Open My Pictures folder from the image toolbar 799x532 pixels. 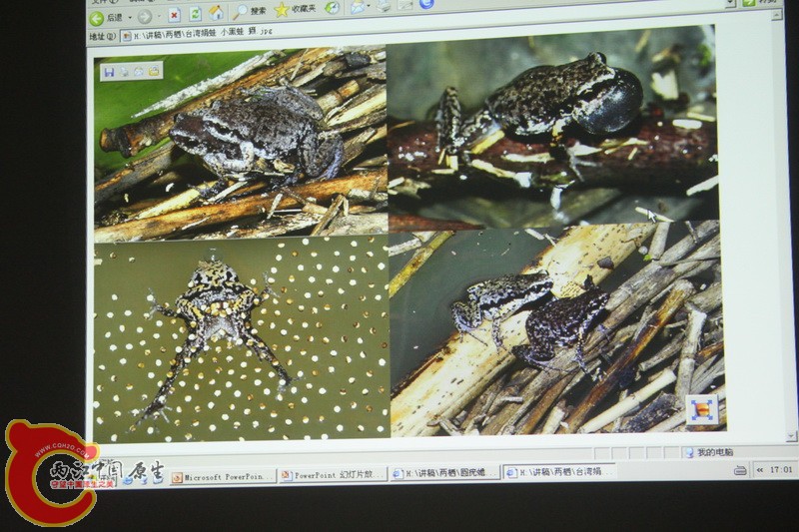pyautogui.click(x=154, y=71)
